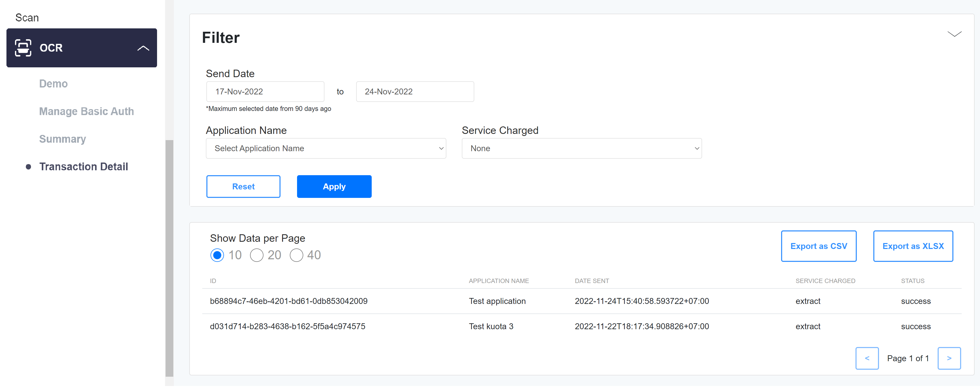Export table as XLSX

pyautogui.click(x=913, y=246)
